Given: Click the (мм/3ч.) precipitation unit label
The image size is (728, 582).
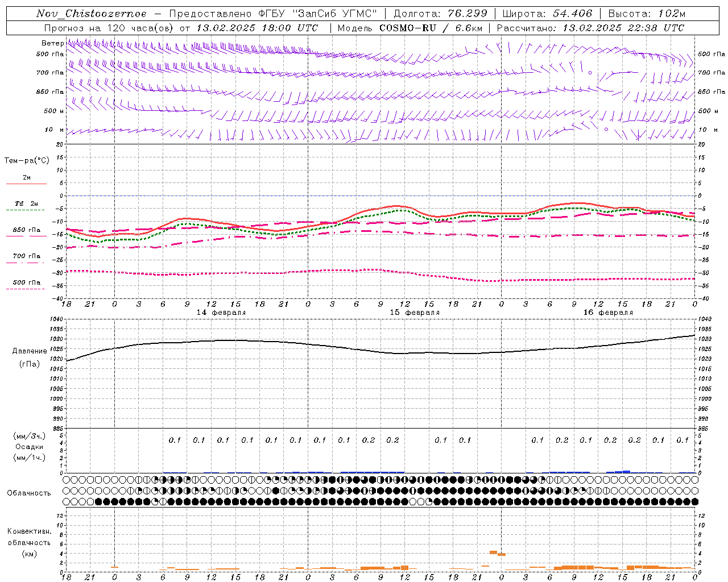Looking at the screenshot, I should pyautogui.click(x=29, y=436).
